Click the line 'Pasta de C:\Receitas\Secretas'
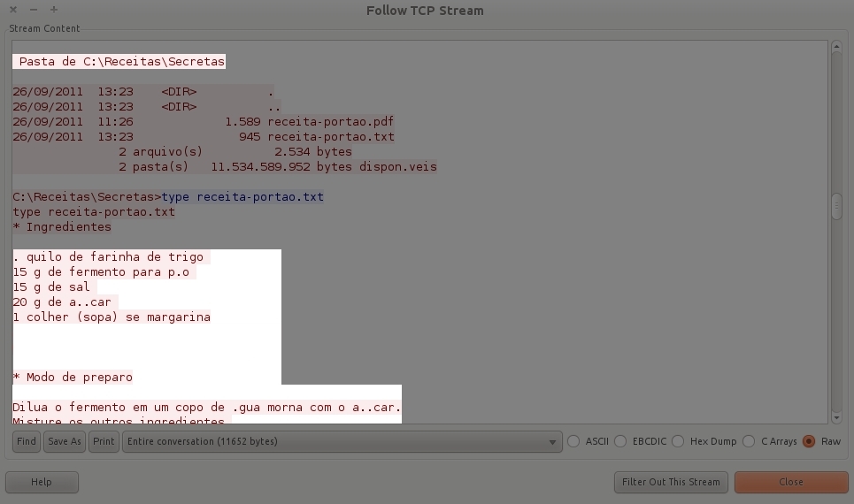The image size is (854, 504). pos(122,62)
